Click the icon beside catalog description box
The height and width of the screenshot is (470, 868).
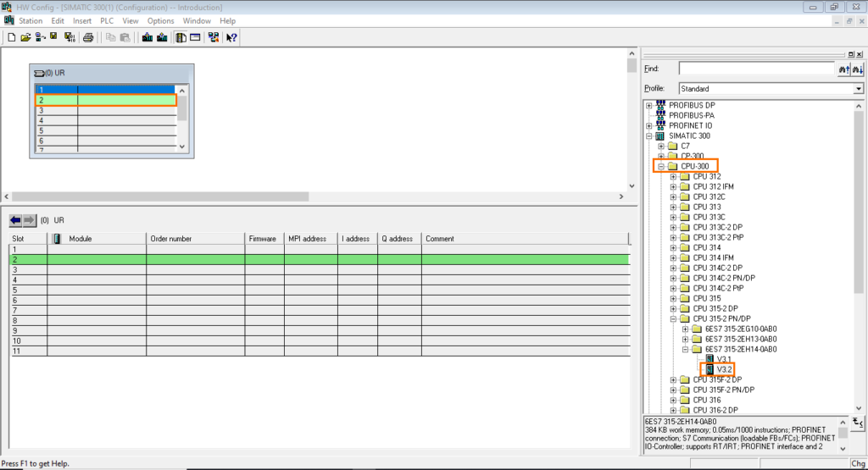click(858, 423)
